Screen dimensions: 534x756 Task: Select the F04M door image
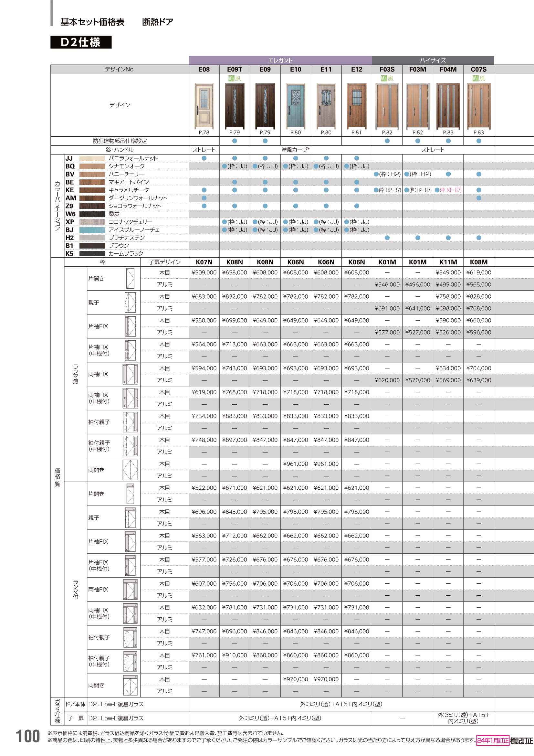(448, 106)
